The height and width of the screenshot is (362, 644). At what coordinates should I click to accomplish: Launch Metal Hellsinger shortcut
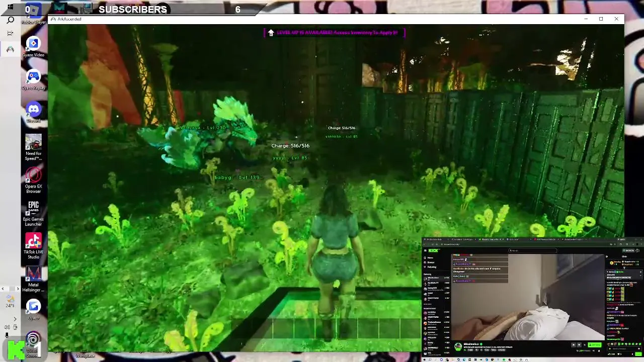[x=33, y=279]
